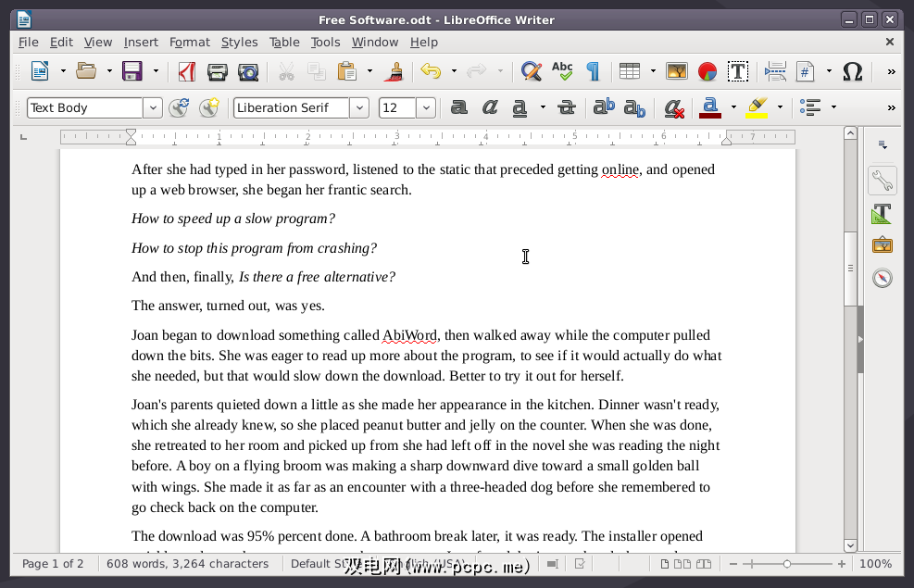Open sidebar settings menu button
The image size is (914, 588).
(x=883, y=144)
